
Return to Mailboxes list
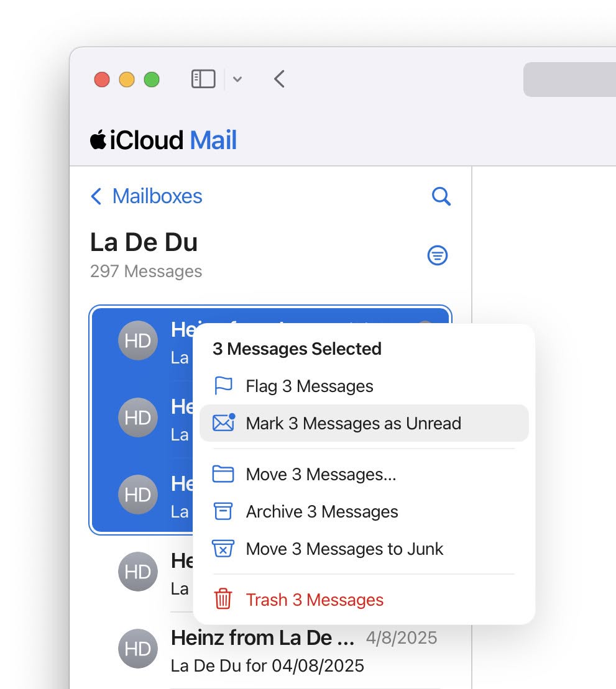157,196
